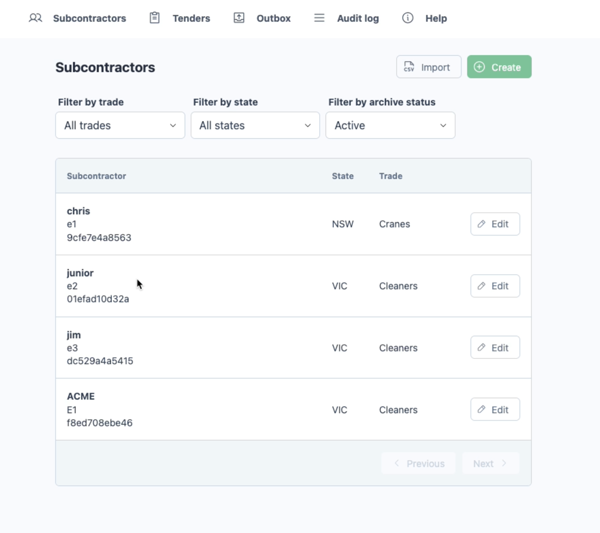Image resolution: width=600 pixels, height=533 pixels.
Task: Open the Audit log menu item
Action: pyautogui.click(x=358, y=18)
